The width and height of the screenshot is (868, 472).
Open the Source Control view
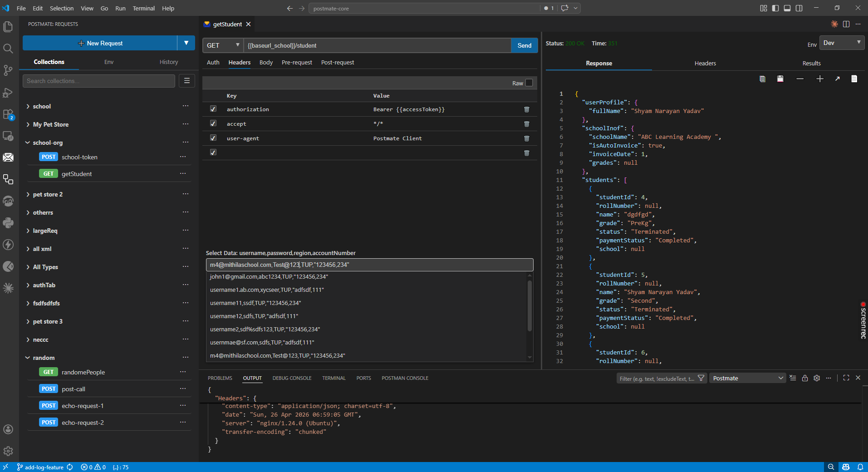click(8, 70)
